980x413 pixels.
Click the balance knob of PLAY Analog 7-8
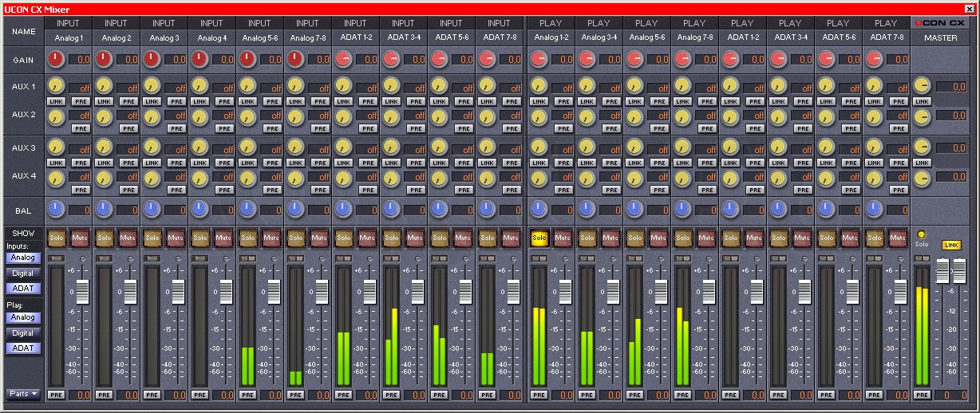[x=683, y=209]
